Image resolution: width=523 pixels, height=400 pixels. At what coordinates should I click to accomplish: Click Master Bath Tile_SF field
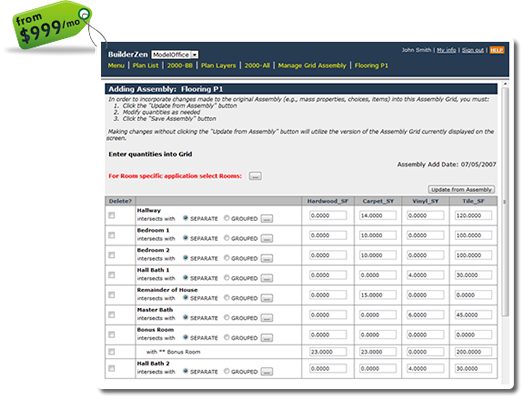click(473, 315)
